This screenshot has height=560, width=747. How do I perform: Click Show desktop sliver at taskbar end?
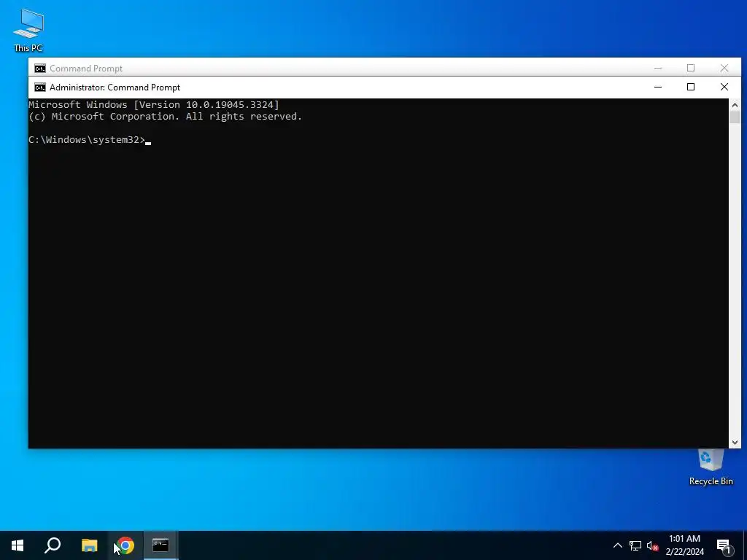coord(745,545)
